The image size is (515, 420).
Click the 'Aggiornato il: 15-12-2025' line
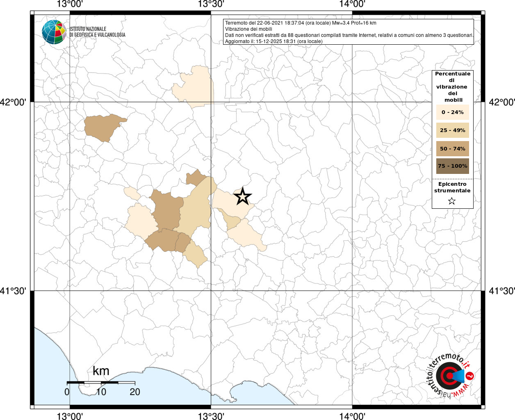[x=274, y=41]
